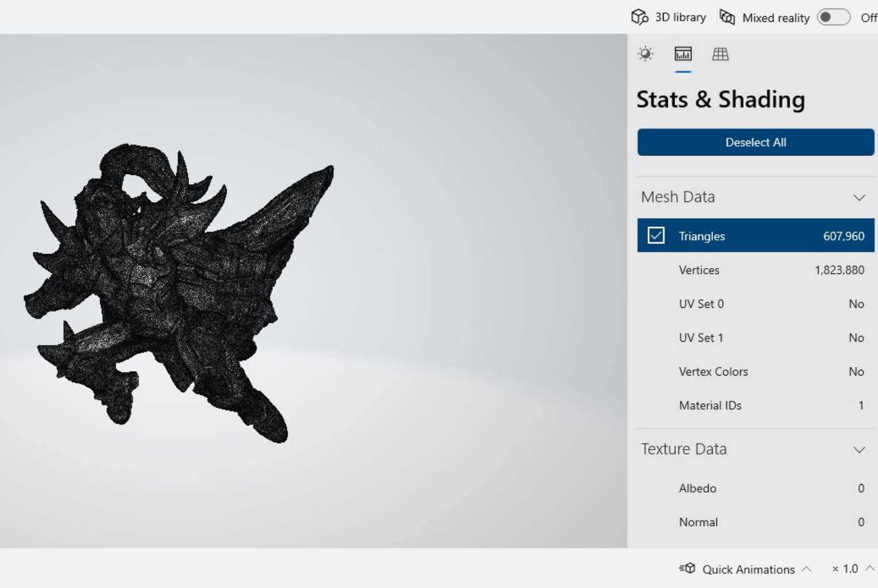Open the Grid & Views tab icon

(x=720, y=54)
